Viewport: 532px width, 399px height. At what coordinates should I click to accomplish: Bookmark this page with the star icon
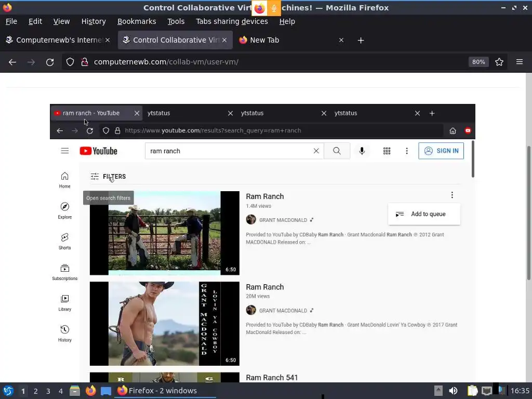[499, 62]
